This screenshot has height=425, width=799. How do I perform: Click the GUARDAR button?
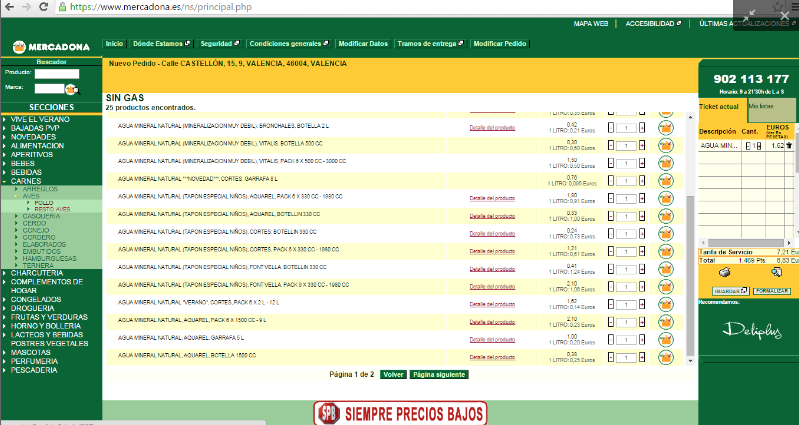click(730, 291)
